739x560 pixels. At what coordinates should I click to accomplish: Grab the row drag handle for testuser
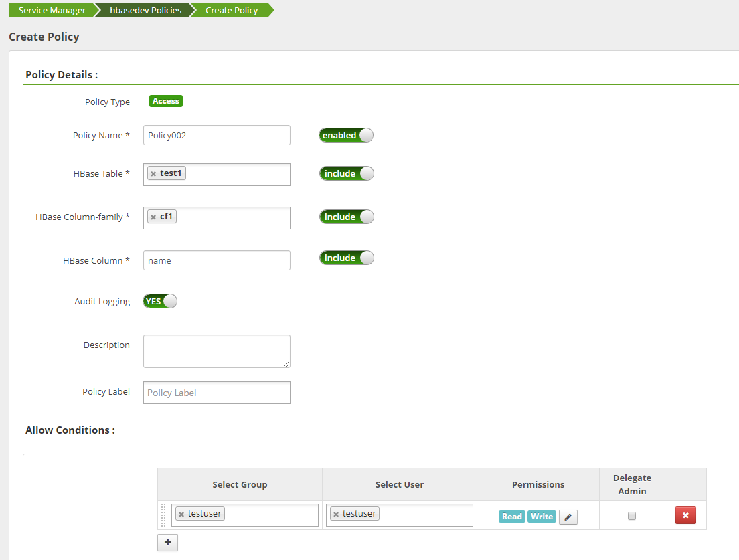point(163,515)
